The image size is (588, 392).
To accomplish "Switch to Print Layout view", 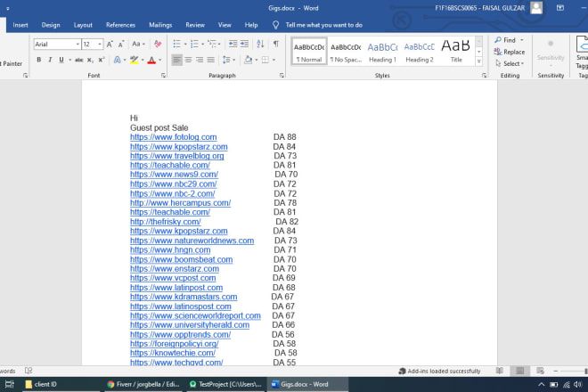I will coord(520,371).
